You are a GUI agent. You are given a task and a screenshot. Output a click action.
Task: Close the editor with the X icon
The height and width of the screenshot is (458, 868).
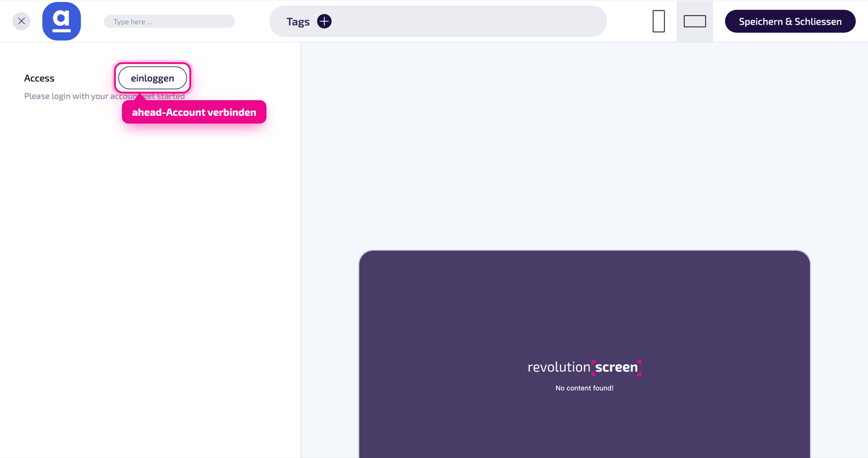(x=21, y=21)
